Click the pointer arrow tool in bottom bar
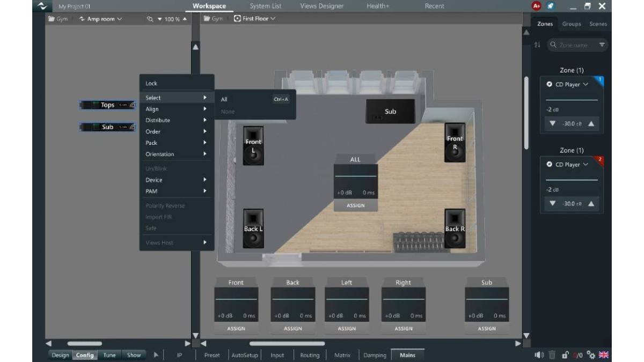This screenshot has width=644, height=362. coord(156,354)
